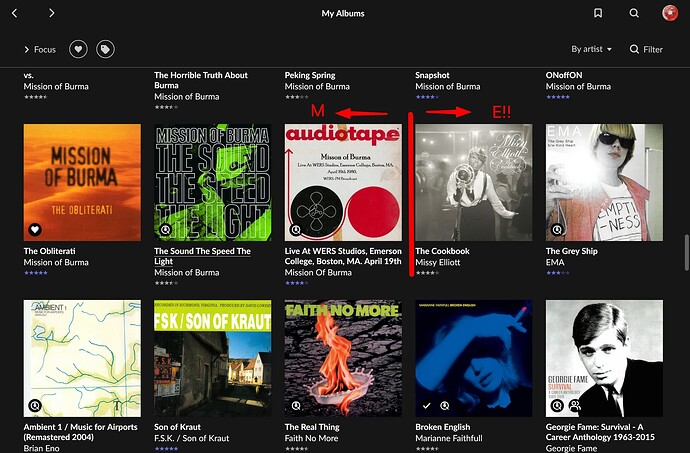This screenshot has width=690, height=453.
Task: Click the My Albums page title
Action: [x=343, y=13]
